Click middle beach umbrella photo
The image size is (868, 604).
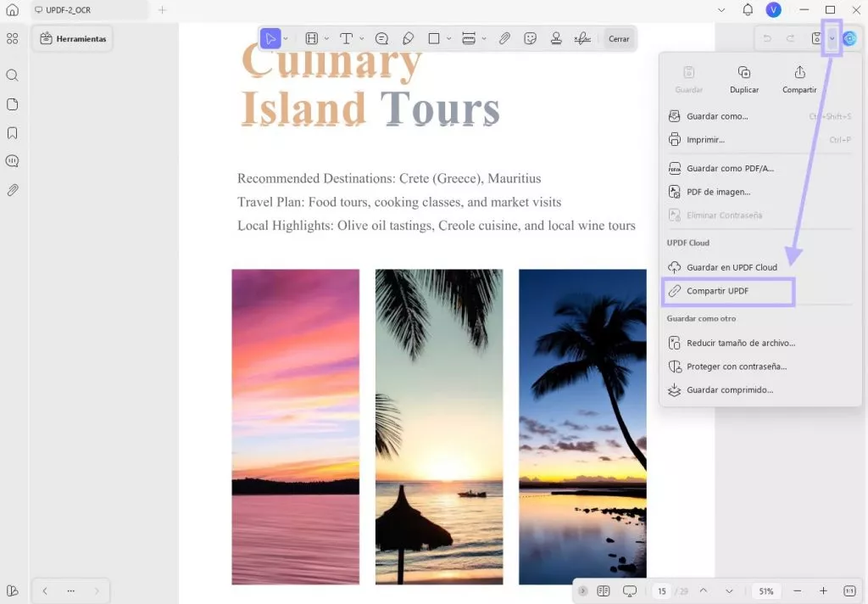[439, 427]
